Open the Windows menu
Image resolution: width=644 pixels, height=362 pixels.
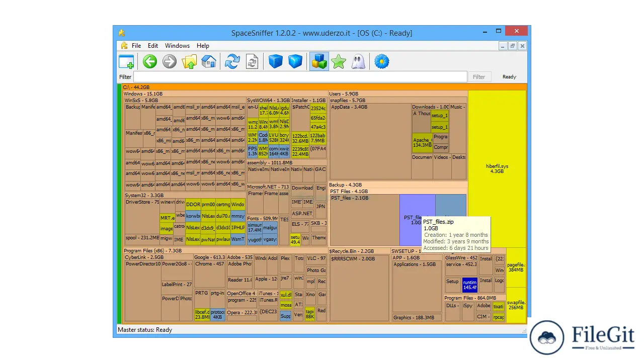pos(178,46)
